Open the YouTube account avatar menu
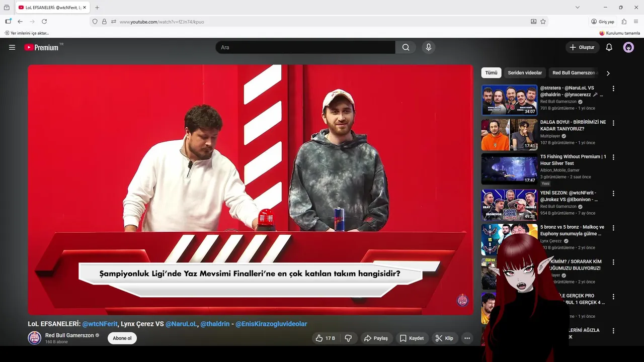This screenshot has height=362, width=644. tap(628, 47)
